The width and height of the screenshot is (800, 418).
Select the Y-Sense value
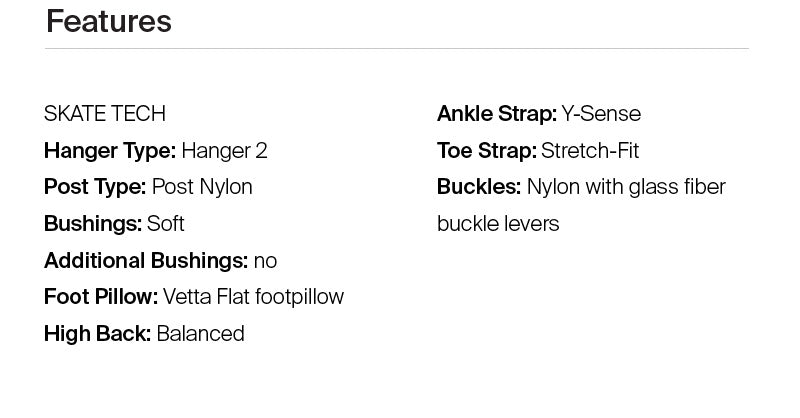pyautogui.click(x=601, y=114)
